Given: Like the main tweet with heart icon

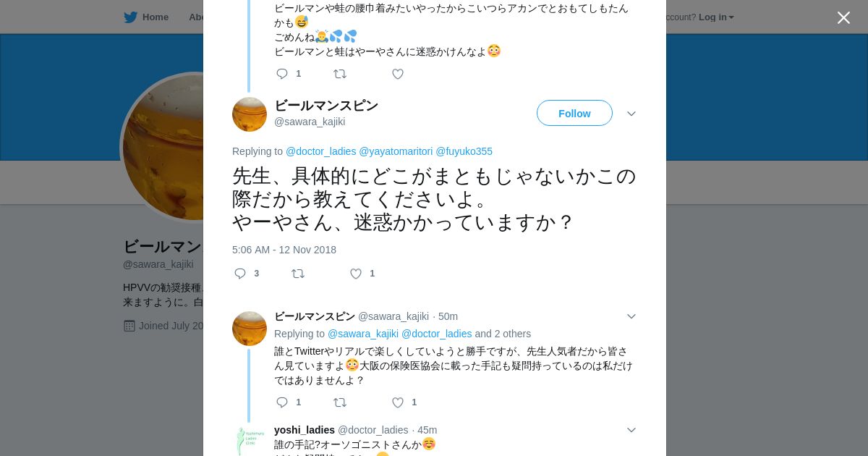Looking at the screenshot, I should point(356,274).
